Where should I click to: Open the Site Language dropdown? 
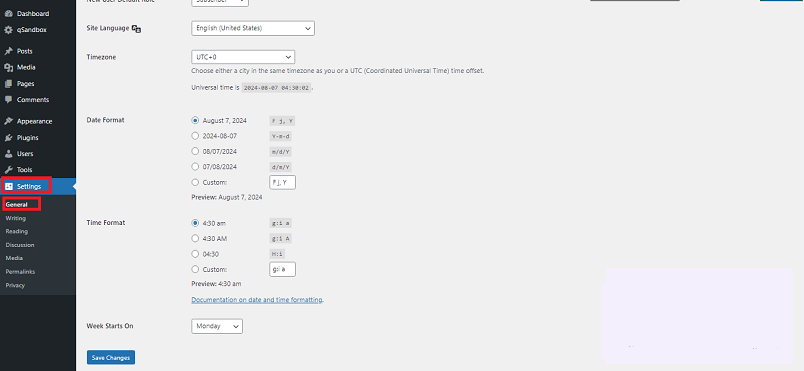point(253,28)
